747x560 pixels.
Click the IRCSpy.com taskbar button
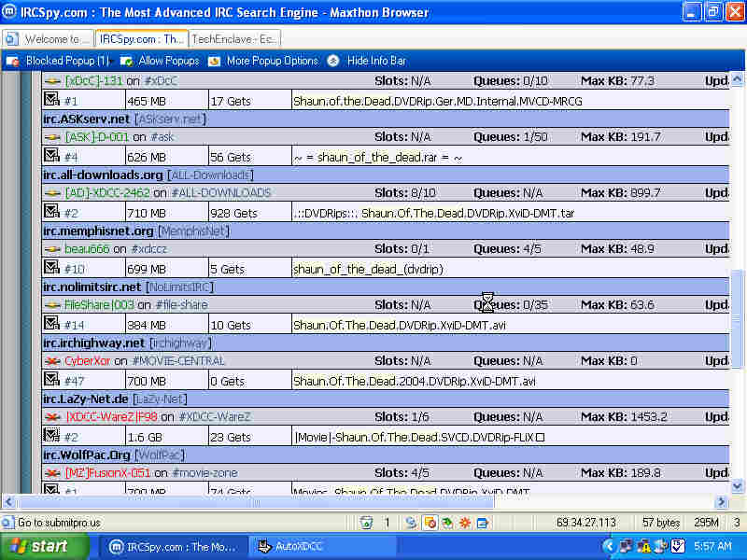coord(173,547)
